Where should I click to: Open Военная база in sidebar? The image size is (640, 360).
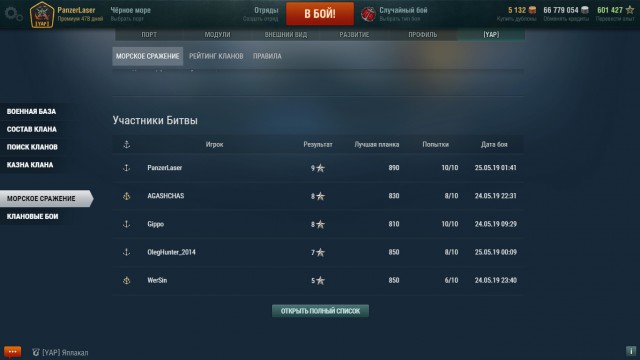coord(31,111)
